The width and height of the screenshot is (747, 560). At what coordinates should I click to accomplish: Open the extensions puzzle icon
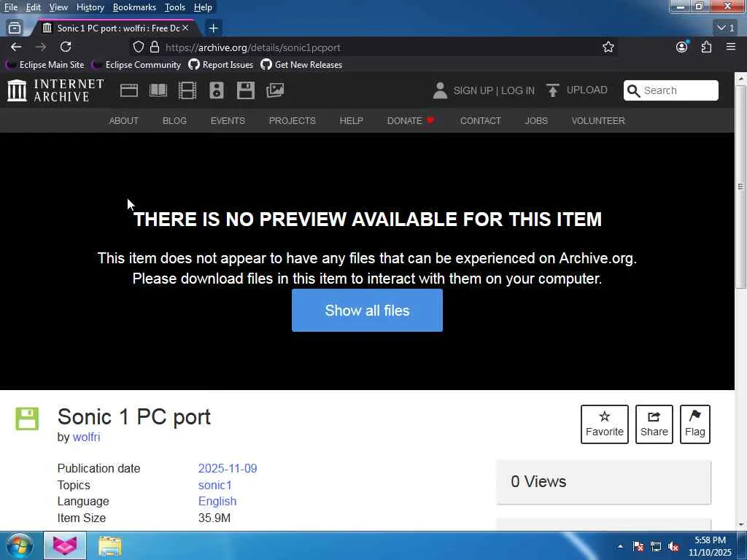coord(706,47)
